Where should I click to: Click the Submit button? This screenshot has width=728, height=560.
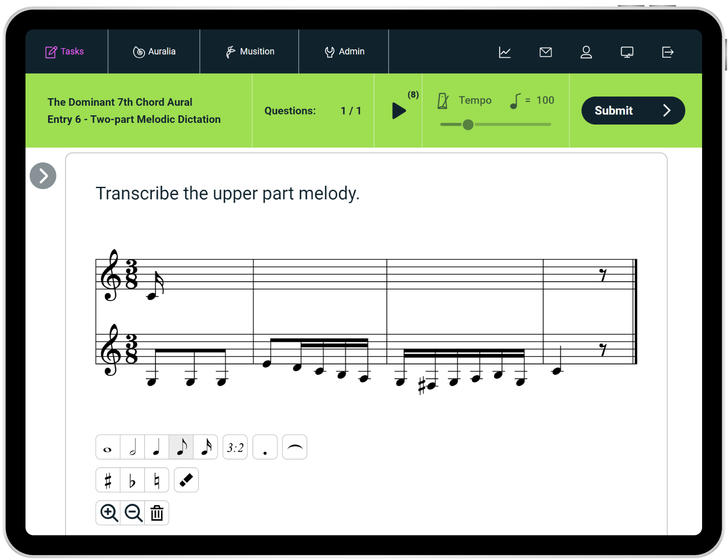[633, 111]
